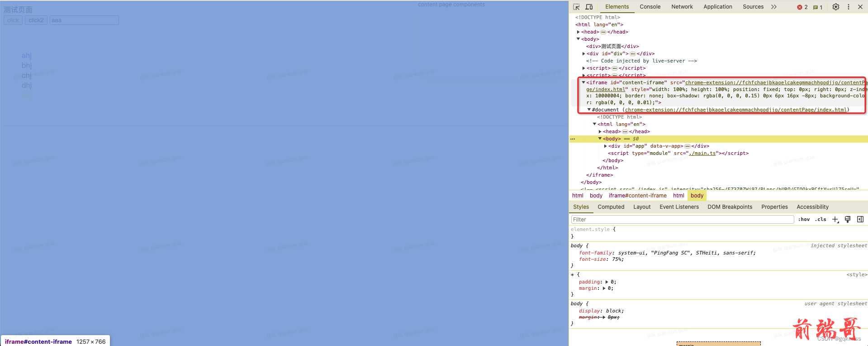Viewport: 868px width, 346px height.
Task: Edit the display: block value
Action: coord(613,311)
